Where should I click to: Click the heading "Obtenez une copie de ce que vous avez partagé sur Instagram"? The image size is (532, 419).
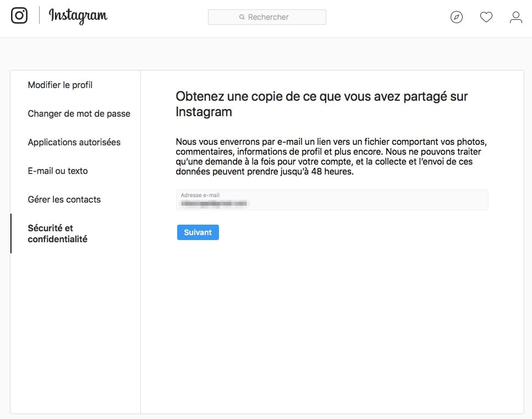322,104
